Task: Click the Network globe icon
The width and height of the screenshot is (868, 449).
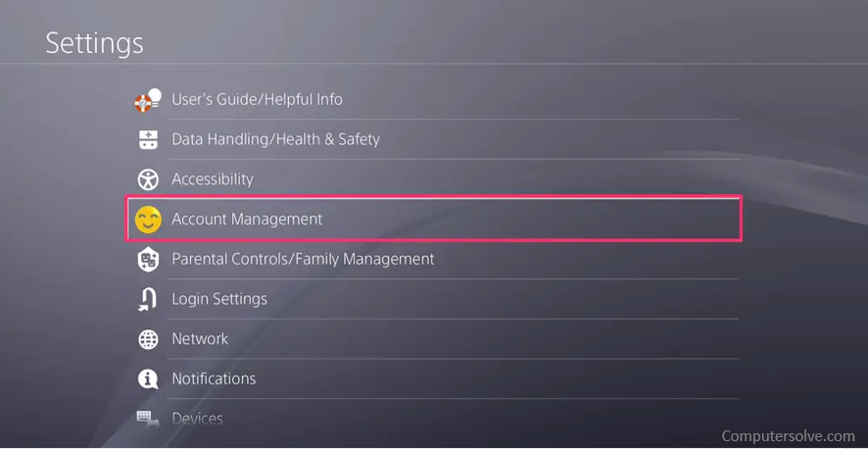Action: pos(148,339)
